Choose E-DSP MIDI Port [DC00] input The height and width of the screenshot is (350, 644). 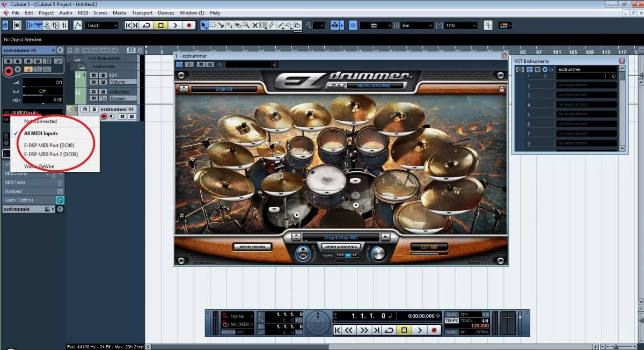click(49, 145)
